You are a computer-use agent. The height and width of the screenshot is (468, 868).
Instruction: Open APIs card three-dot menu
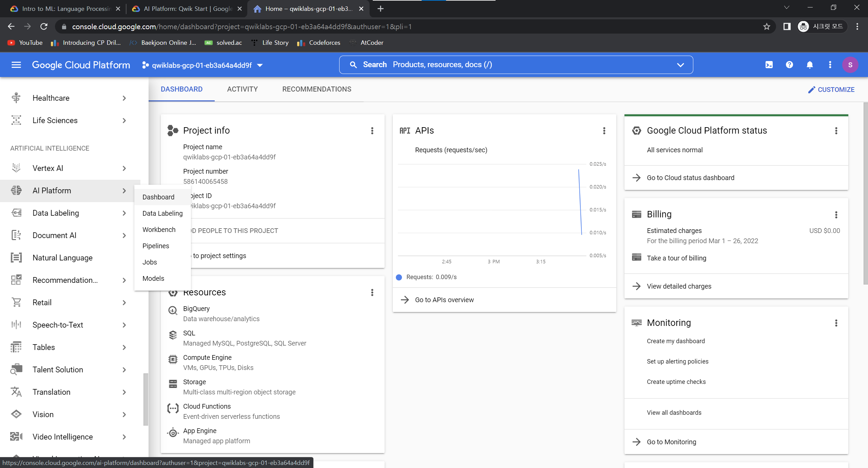604,131
